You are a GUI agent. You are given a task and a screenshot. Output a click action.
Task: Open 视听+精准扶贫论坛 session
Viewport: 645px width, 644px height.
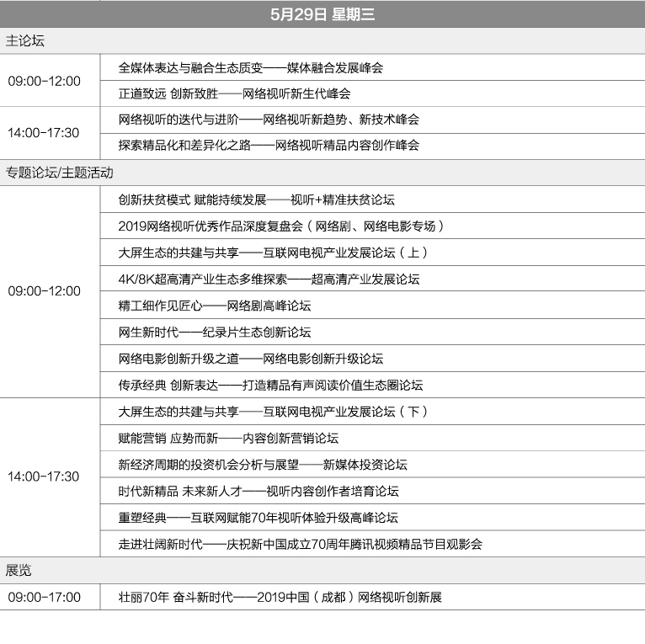coord(257,200)
